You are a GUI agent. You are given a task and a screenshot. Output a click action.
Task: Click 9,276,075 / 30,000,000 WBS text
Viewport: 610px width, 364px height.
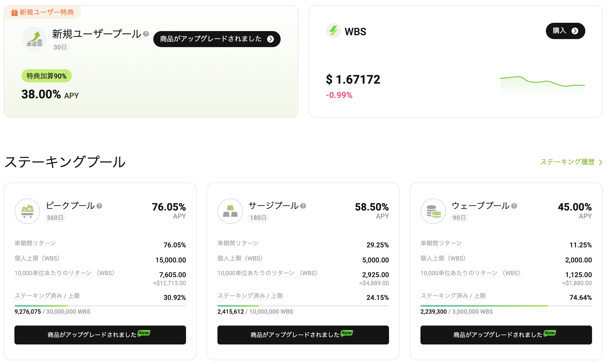pyautogui.click(x=52, y=312)
